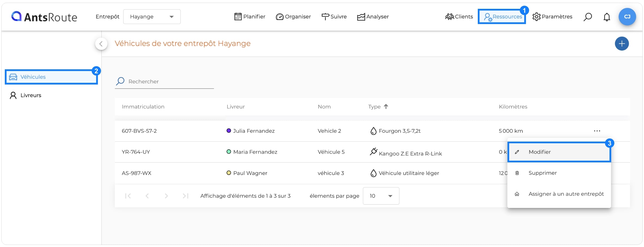Click the Paul Wagner driver name
Screen dimensions: 644x247
tap(250, 173)
